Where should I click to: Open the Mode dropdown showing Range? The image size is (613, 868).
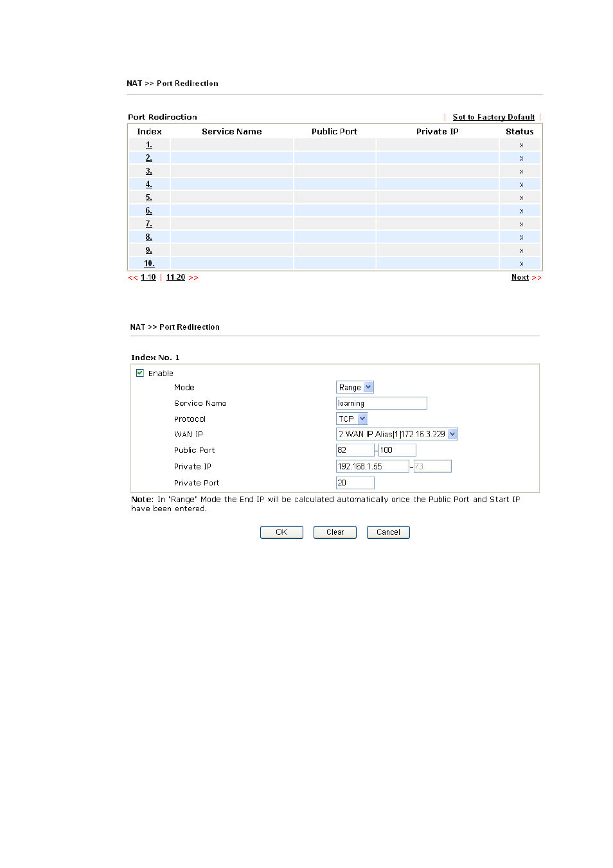pos(355,387)
